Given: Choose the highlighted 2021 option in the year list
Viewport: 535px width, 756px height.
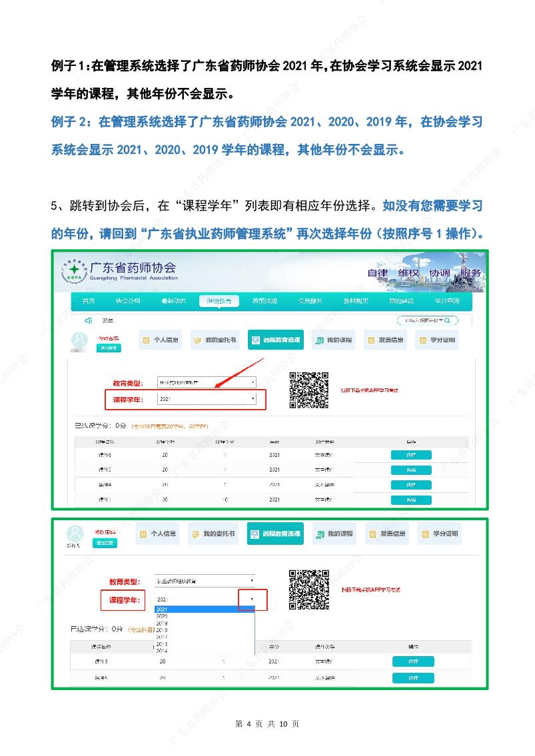Looking at the screenshot, I should pos(204,609).
